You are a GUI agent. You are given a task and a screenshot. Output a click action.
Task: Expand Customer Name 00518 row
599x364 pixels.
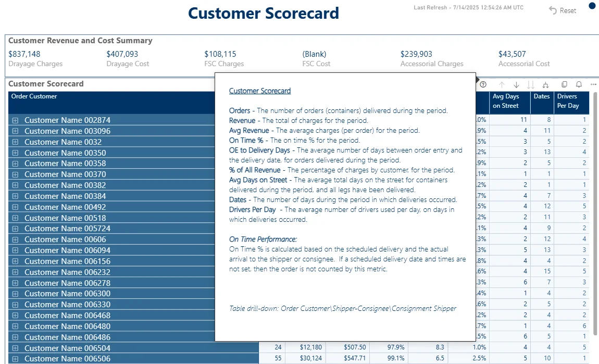point(15,218)
